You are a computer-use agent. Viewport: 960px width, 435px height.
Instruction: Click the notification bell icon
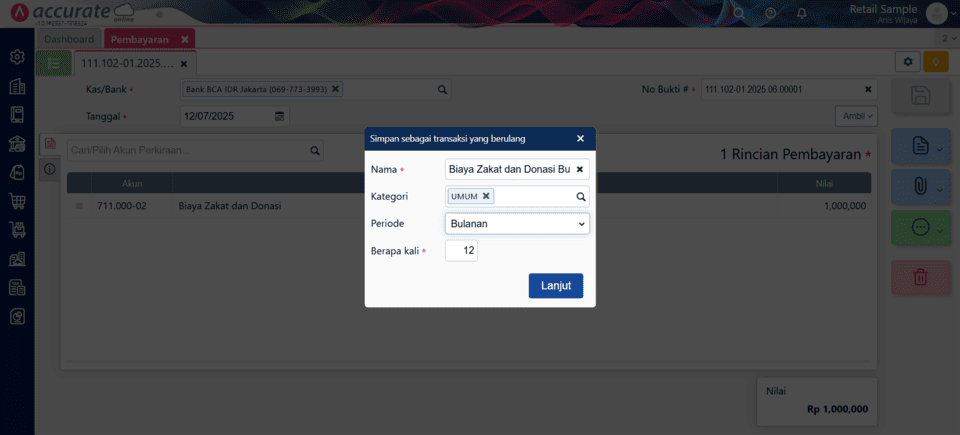[801, 13]
